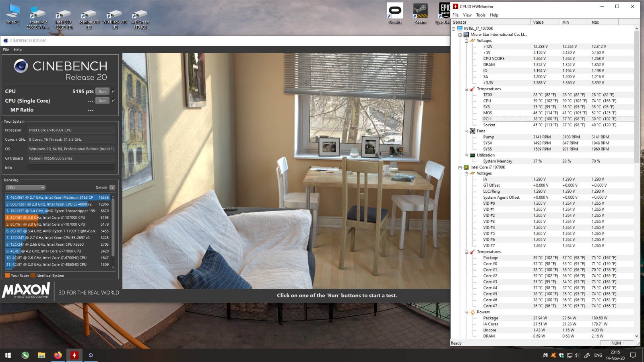Click Value column header
Viewport: 644px width, 362px height.
(545, 23)
